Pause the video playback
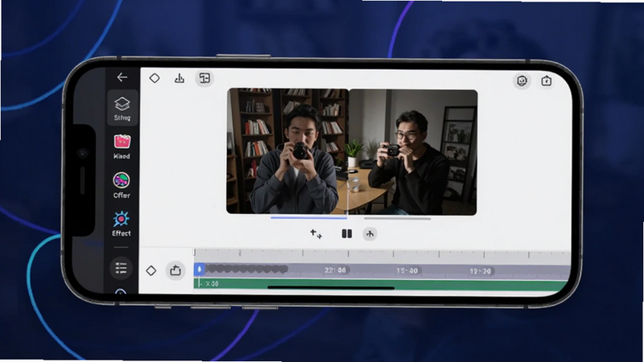This screenshot has width=644, height=362. coord(347,233)
